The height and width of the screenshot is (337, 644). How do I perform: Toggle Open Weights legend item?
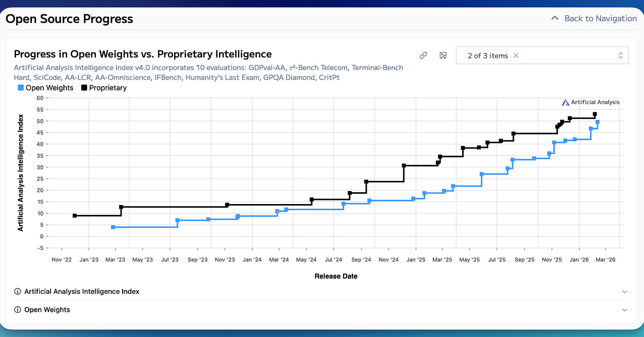(x=45, y=88)
